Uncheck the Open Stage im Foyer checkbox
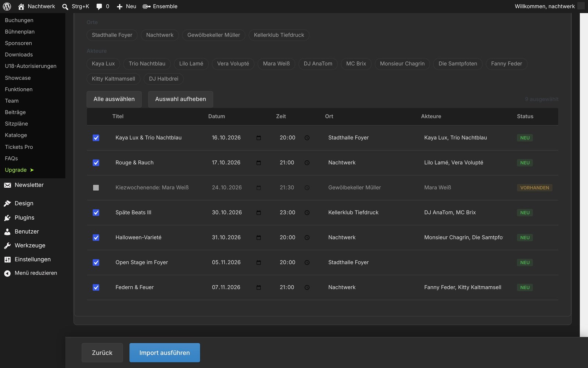 click(x=96, y=262)
